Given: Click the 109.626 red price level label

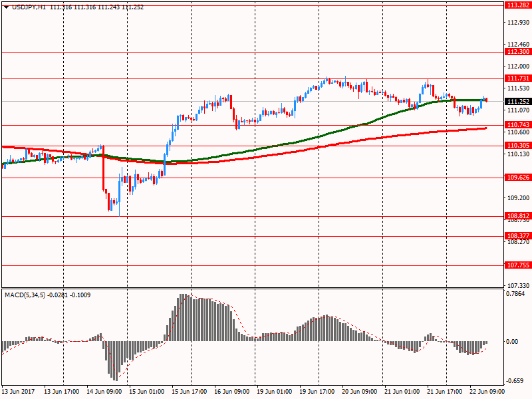Looking at the screenshot, I should 518,178.
